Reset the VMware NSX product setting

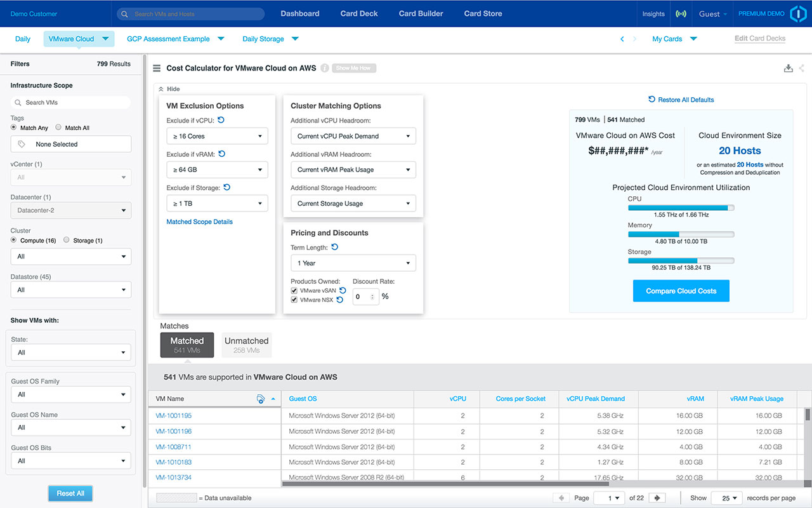click(340, 300)
